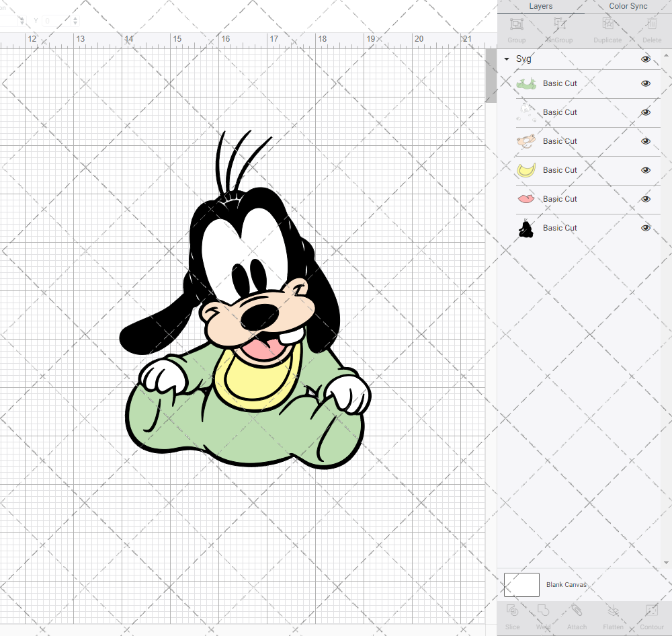Screen dimensions: 672x636
Task: Click the Y position input field
Action: pos(56,21)
